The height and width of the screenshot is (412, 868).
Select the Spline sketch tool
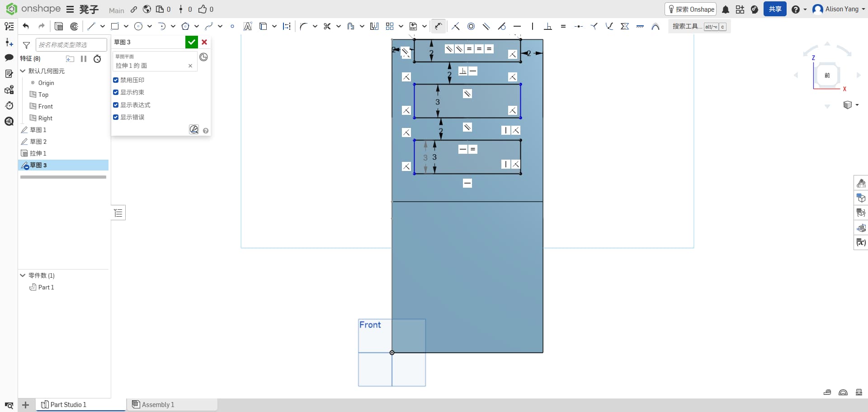(x=209, y=26)
